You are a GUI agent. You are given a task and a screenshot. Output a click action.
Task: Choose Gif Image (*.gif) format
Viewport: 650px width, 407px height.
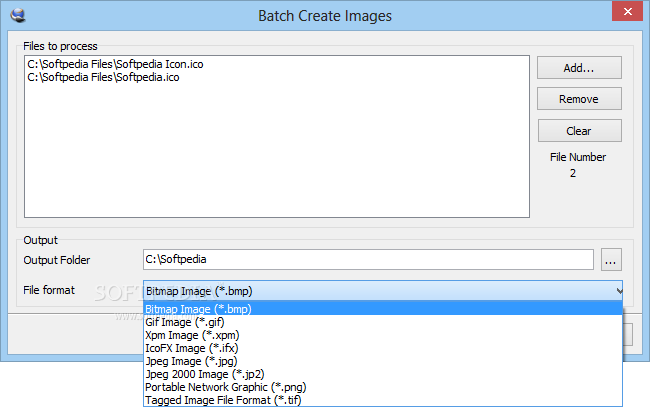point(383,322)
